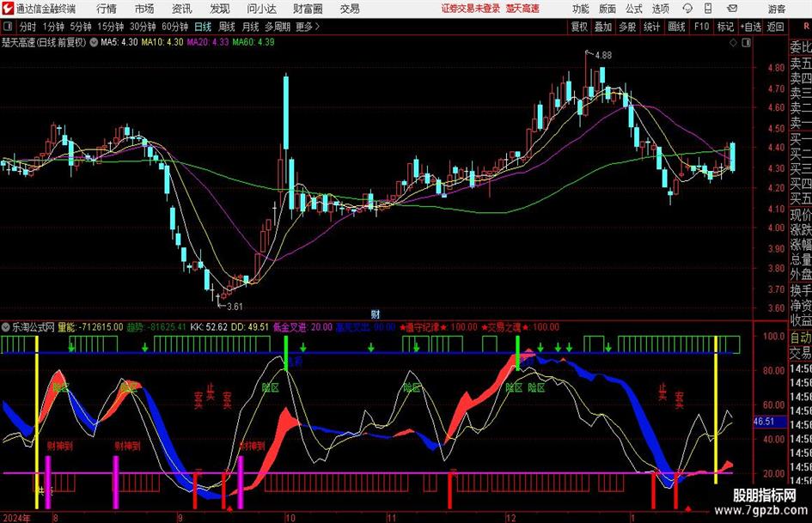
Task: Click the 4.88 high price label
Action: point(603,56)
